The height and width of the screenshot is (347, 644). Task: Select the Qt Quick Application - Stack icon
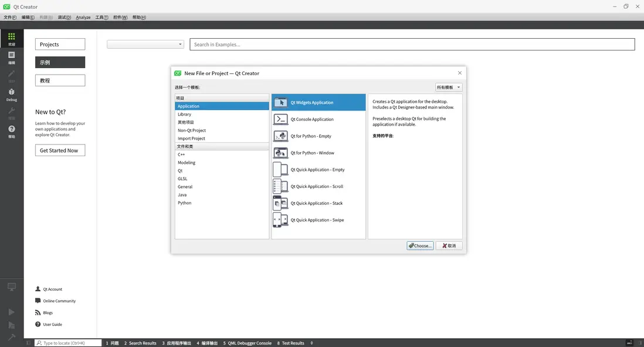[280, 203]
